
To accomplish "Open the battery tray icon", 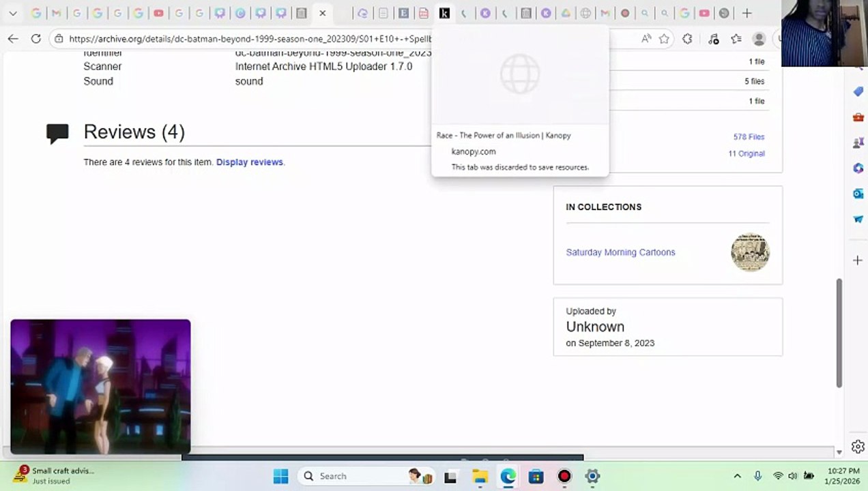I will pos(809,476).
